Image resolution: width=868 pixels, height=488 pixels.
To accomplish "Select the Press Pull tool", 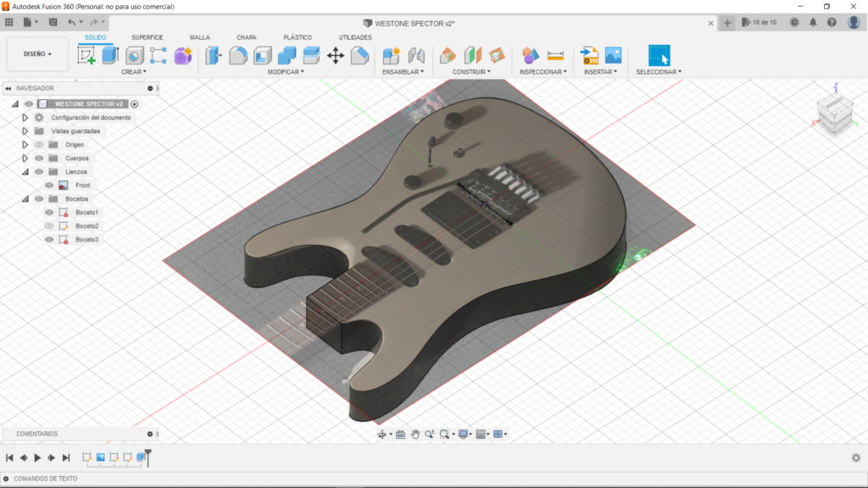I will click(214, 55).
